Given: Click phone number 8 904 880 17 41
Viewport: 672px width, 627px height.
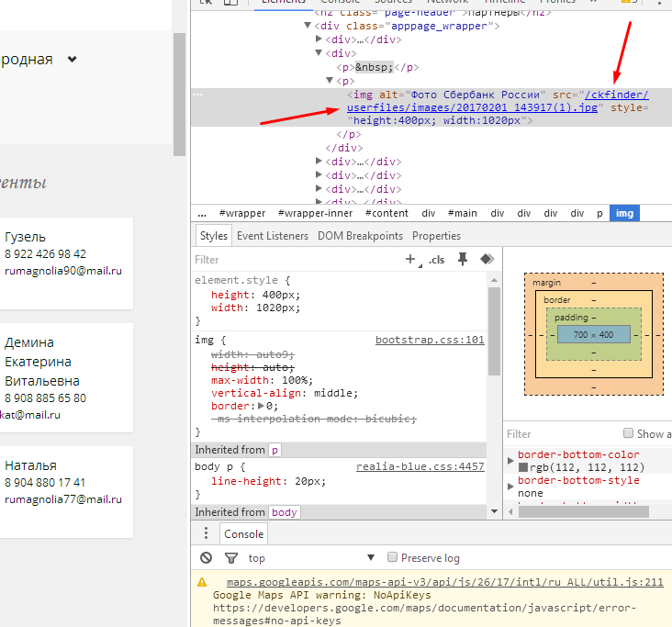Looking at the screenshot, I should click(x=45, y=483).
